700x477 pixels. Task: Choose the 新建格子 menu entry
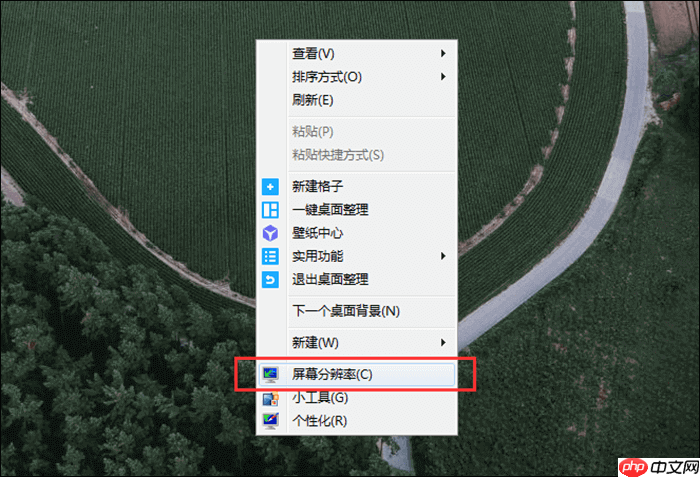(356, 187)
